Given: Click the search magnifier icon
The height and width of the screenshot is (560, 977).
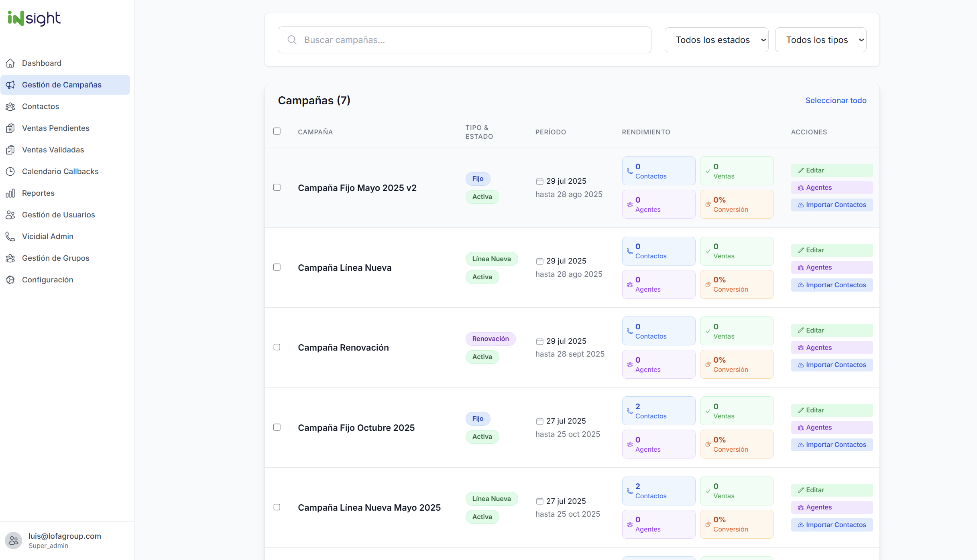Looking at the screenshot, I should coord(292,40).
